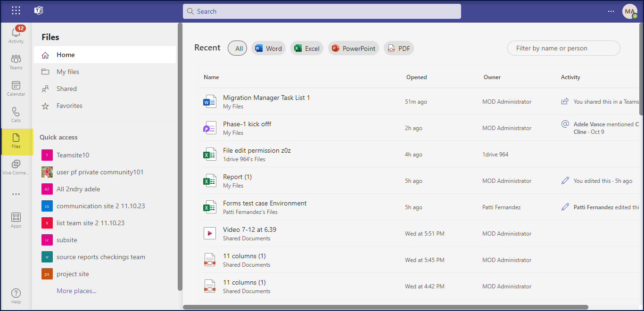
Task: Select My files in the Files pane
Action: click(68, 72)
